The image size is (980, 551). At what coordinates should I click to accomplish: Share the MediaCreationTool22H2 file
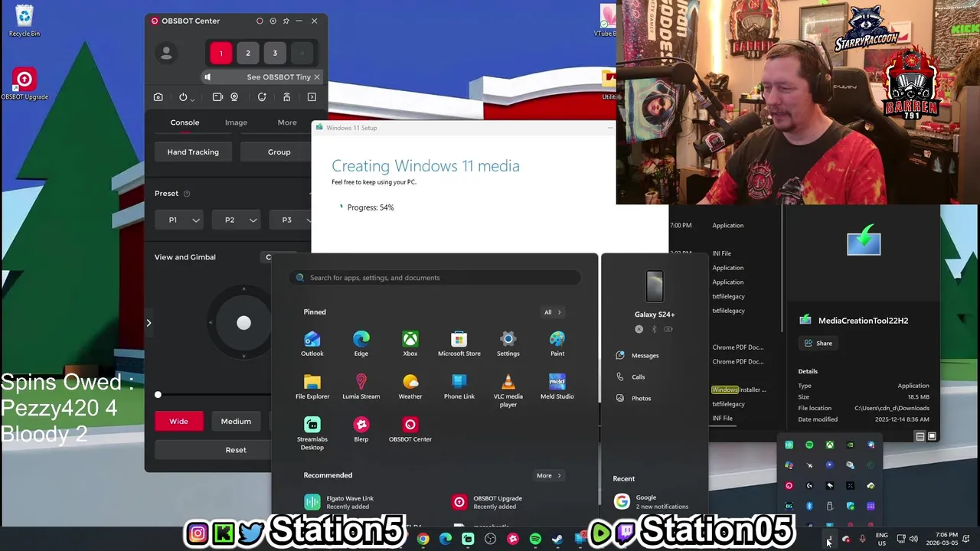pos(817,343)
